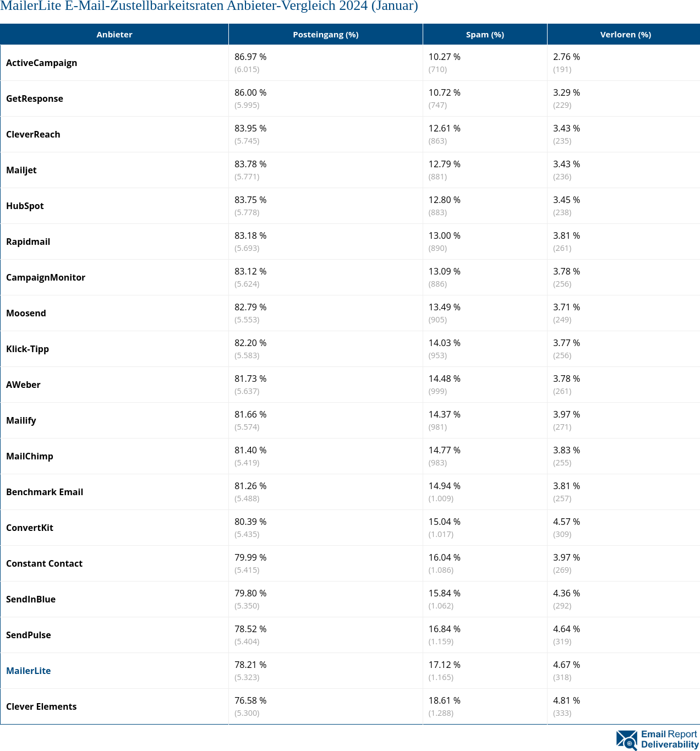Choose the Rapidmail row label

28,242
